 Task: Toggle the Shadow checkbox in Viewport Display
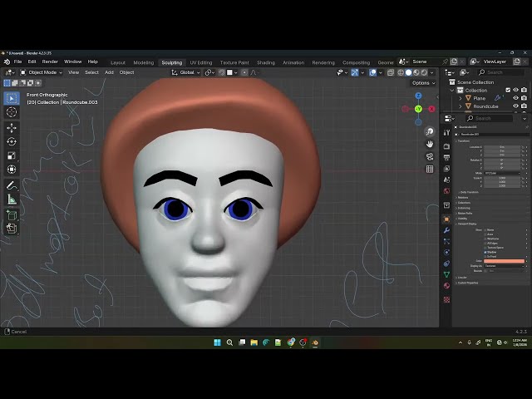point(485,252)
